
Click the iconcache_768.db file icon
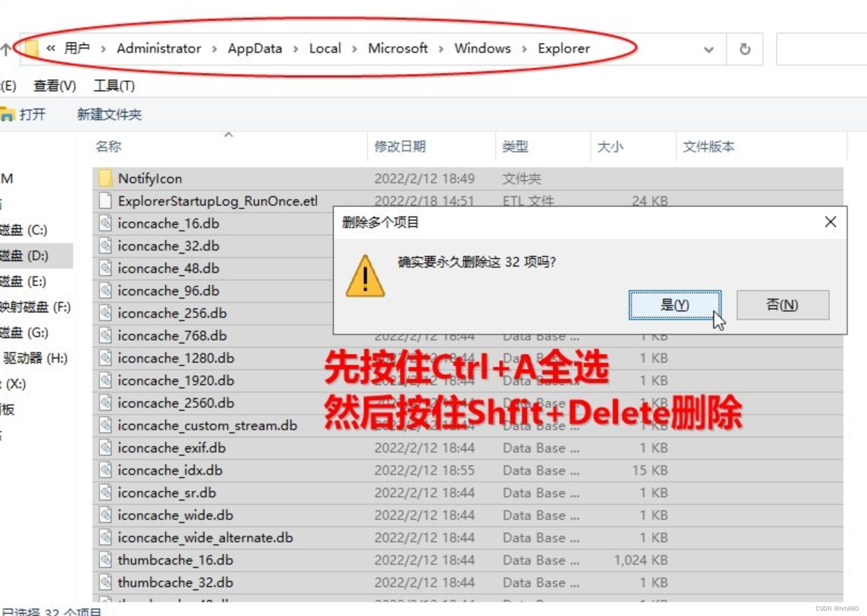[105, 336]
